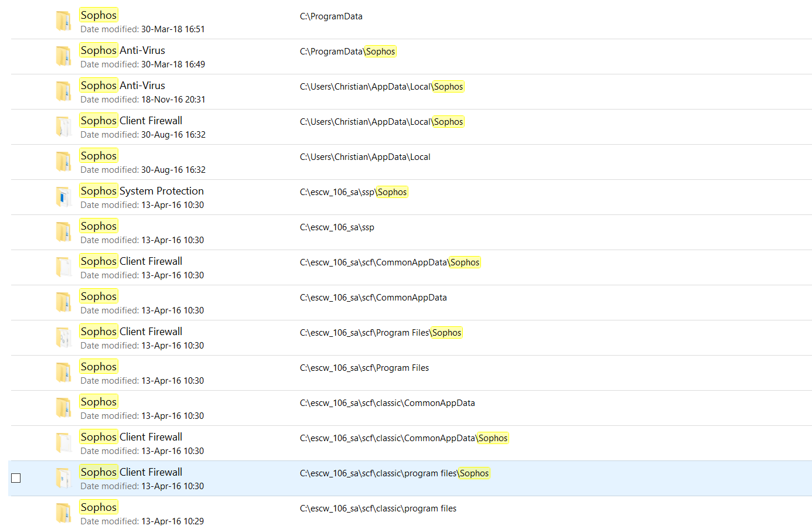Viewport: 812px width, 529px height.
Task: Tick the checkbox on highlighted Sophos Client Firewall row
Action: pos(16,478)
